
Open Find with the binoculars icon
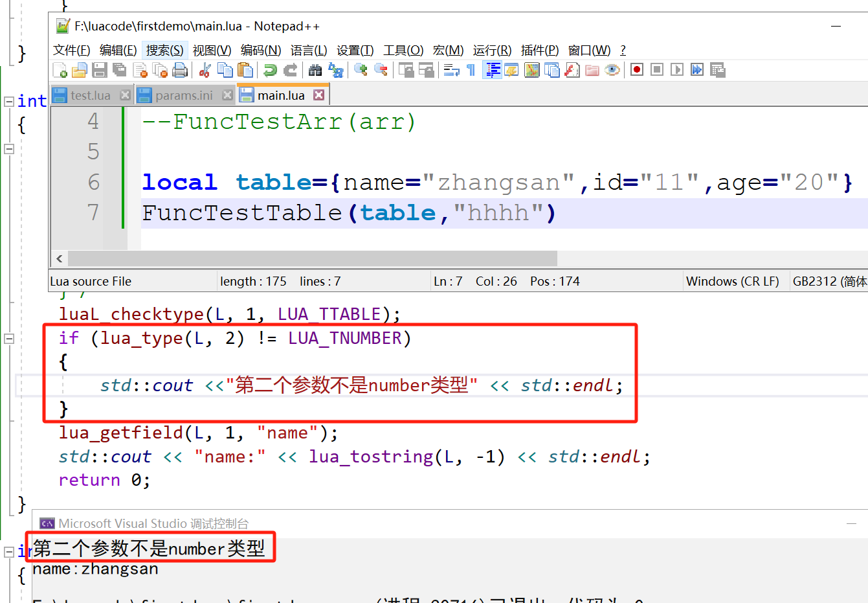click(x=315, y=70)
